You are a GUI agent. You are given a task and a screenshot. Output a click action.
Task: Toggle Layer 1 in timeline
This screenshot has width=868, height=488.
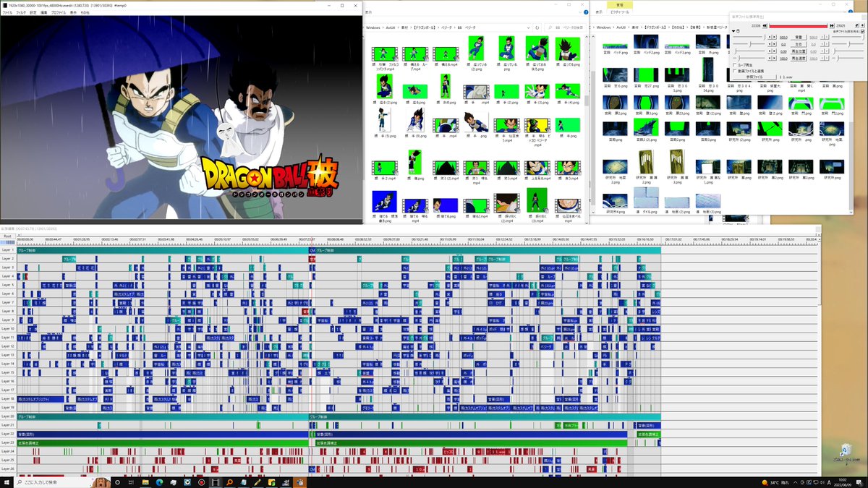pos(7,250)
